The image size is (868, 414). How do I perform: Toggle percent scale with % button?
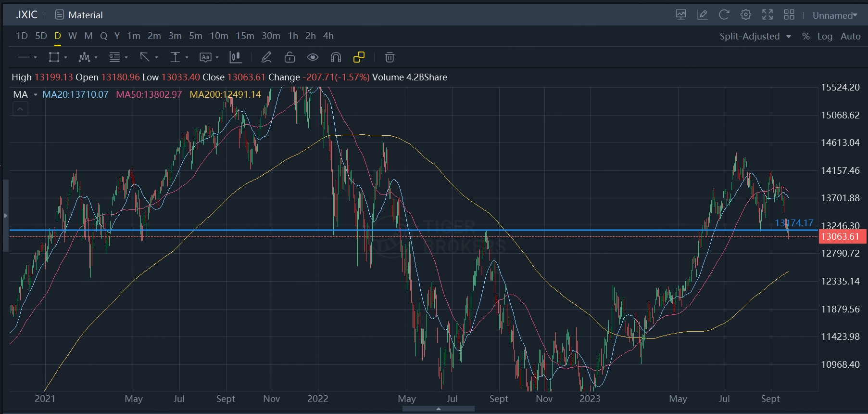806,37
